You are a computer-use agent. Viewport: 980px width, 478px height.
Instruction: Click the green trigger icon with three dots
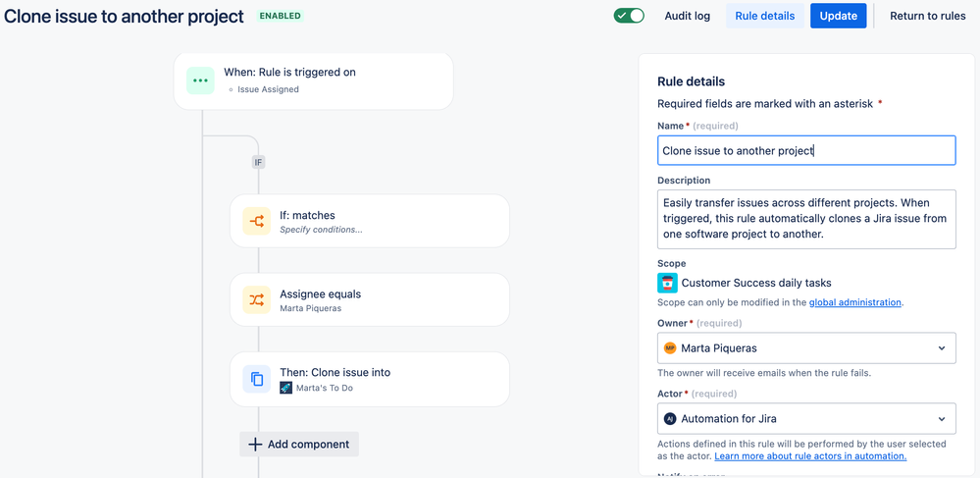(x=200, y=80)
